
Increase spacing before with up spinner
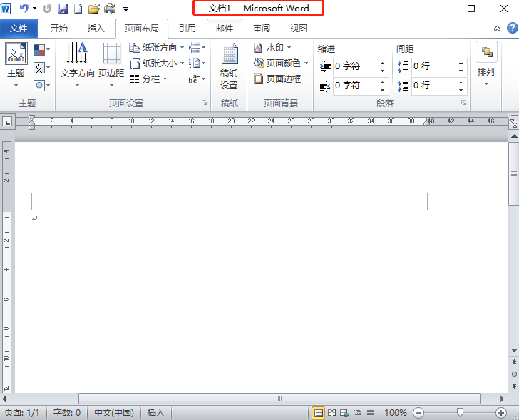click(x=461, y=63)
